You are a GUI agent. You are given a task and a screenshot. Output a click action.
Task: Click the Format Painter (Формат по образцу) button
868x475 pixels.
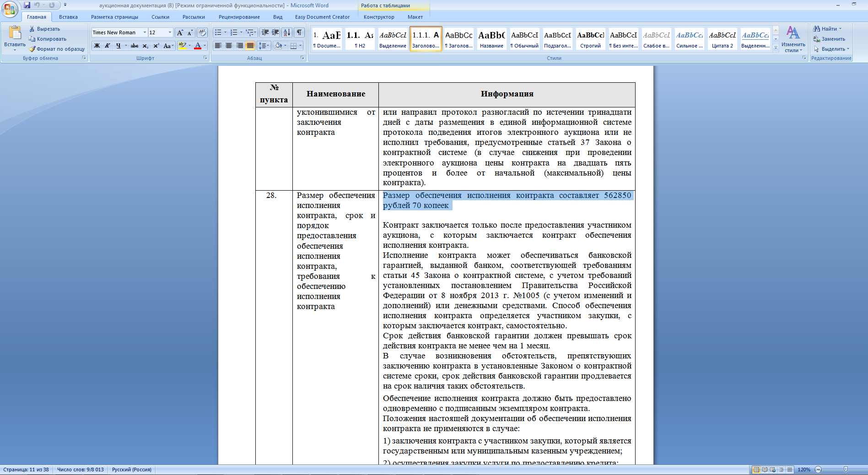click(x=57, y=49)
